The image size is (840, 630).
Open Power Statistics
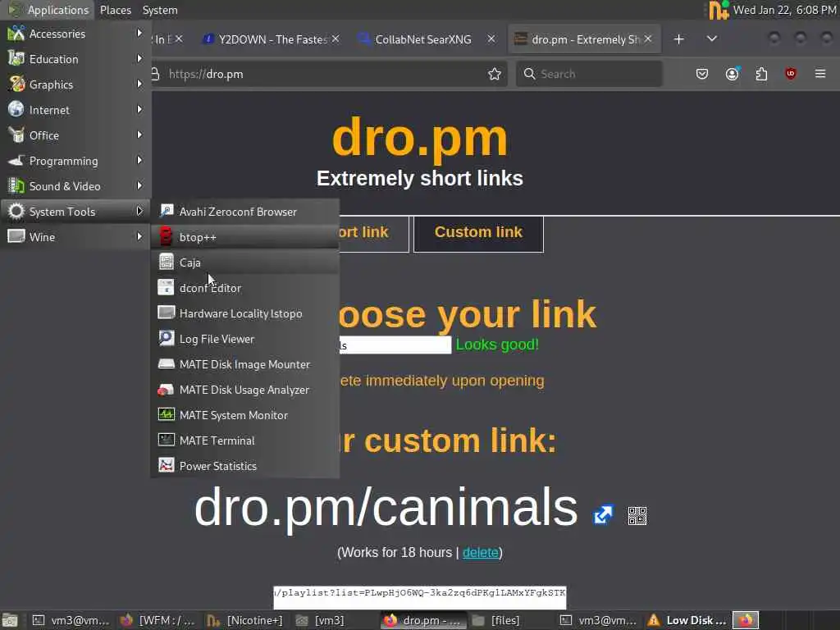[x=245, y=466]
